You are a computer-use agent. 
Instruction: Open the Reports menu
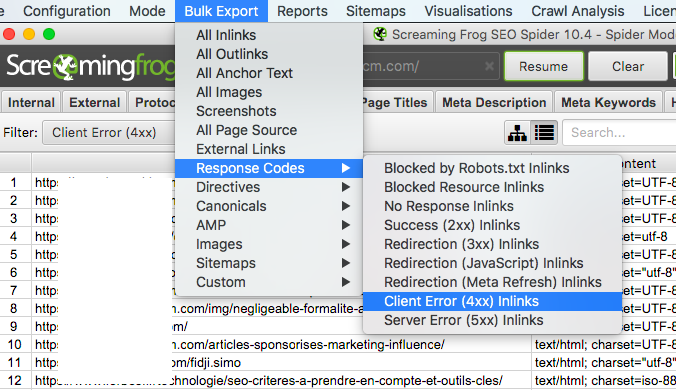pyautogui.click(x=302, y=11)
